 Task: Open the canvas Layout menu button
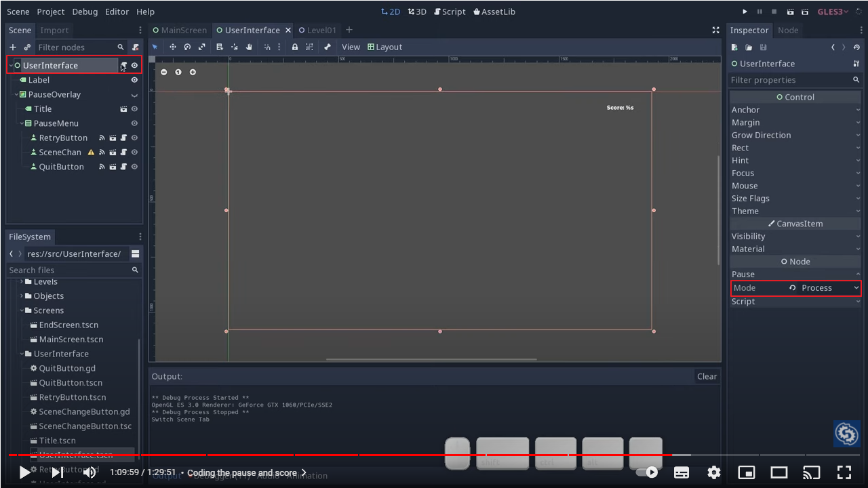(385, 47)
